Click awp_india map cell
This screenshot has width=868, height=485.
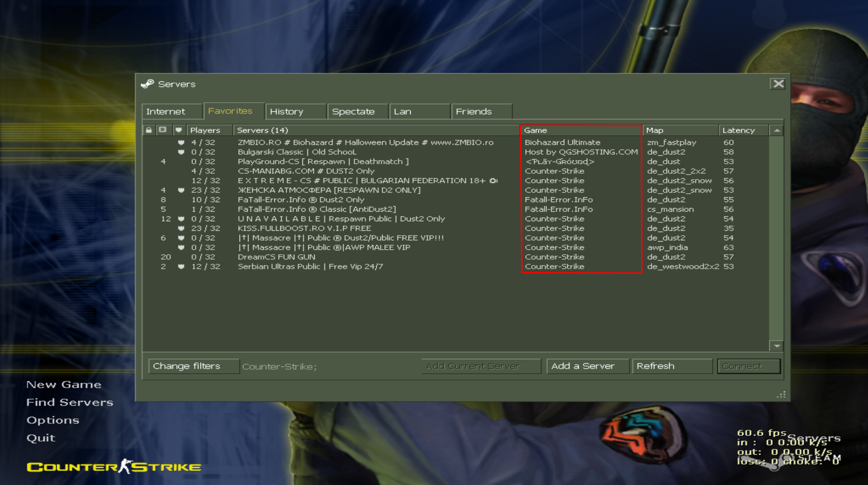point(667,247)
